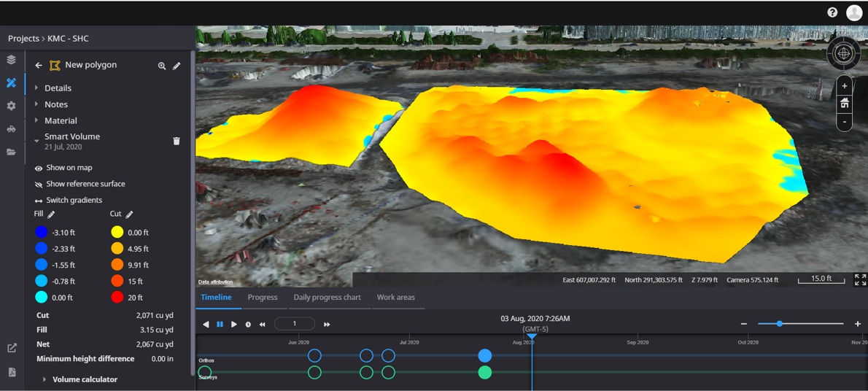
Task: Expand the Material section
Action: pyautogui.click(x=60, y=121)
